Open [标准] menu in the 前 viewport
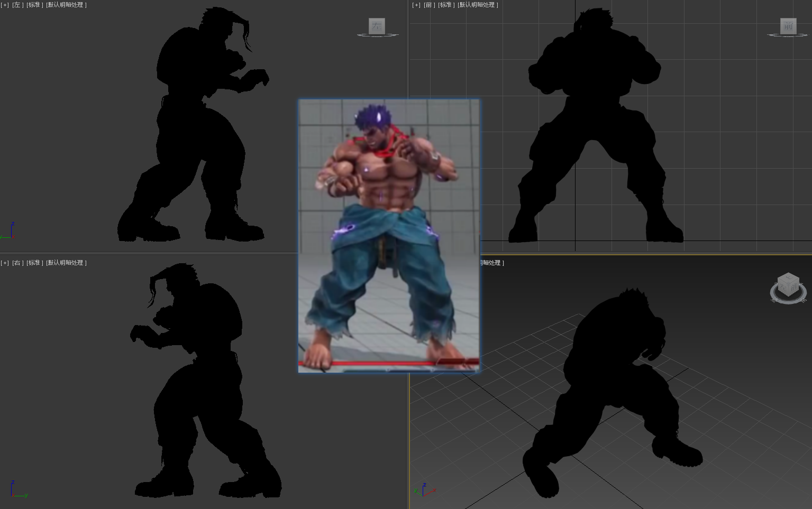812x509 pixels. click(446, 5)
